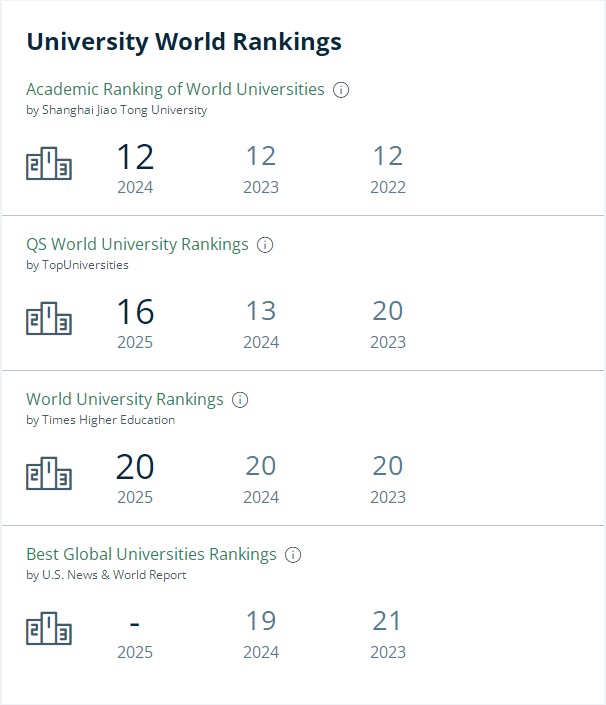The image size is (606, 705).
Task: Click podium icon in U.S. News rankings row
Action: [x=49, y=628]
